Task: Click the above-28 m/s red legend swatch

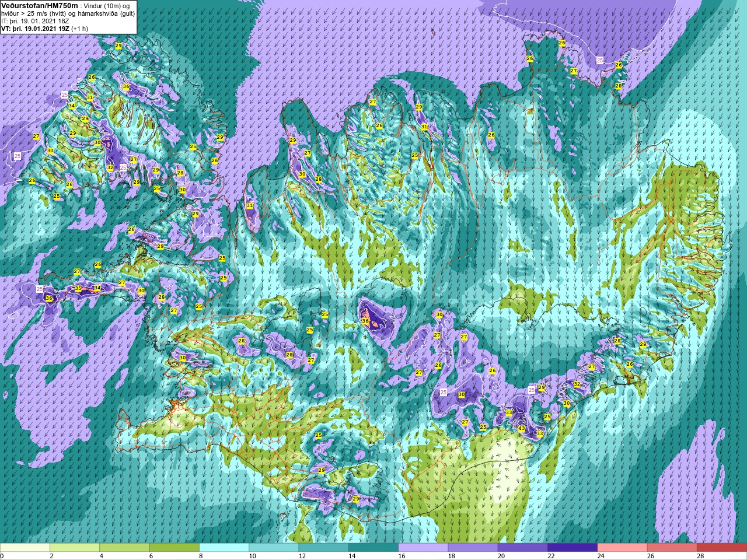Action: click(x=721, y=548)
